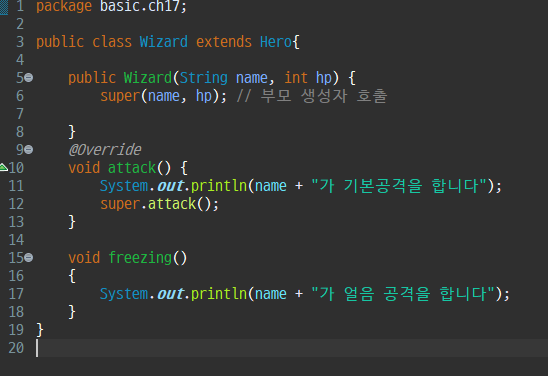Click 'super(name, hp)' call on line 6
The height and width of the screenshot is (376, 548).
pyautogui.click(x=160, y=96)
